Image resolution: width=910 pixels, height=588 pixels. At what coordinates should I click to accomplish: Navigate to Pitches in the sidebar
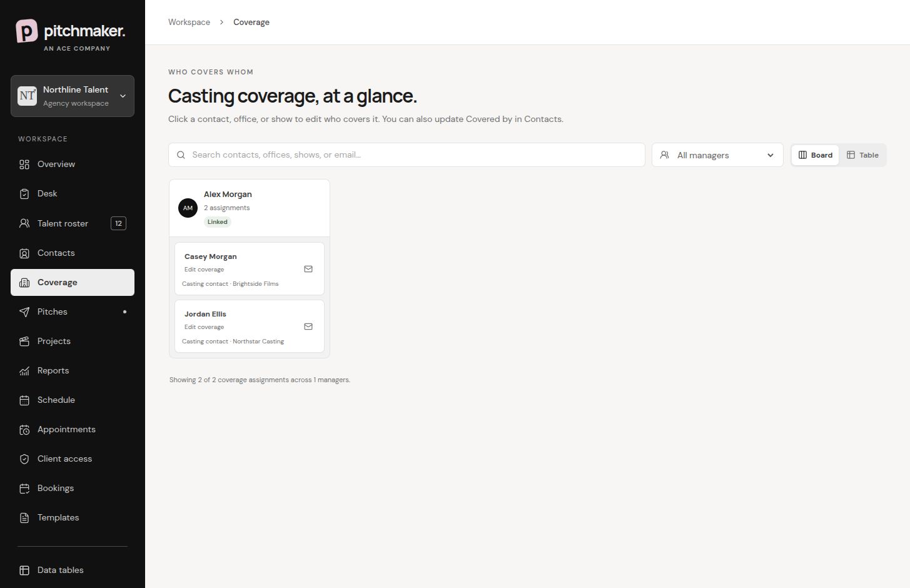click(73, 312)
